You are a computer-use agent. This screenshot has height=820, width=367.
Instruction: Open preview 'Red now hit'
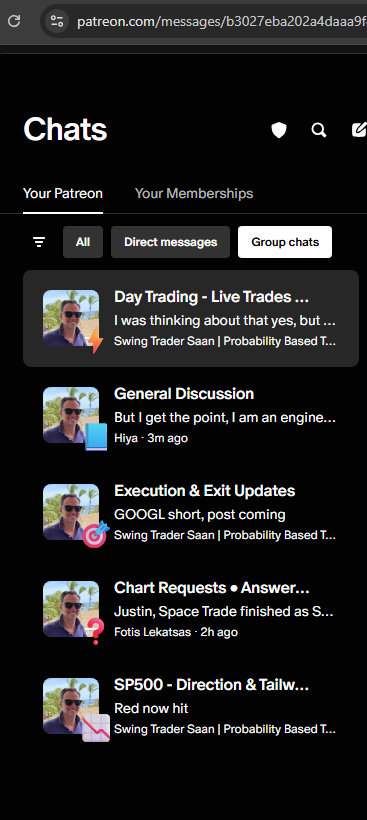pyautogui.click(x=151, y=709)
